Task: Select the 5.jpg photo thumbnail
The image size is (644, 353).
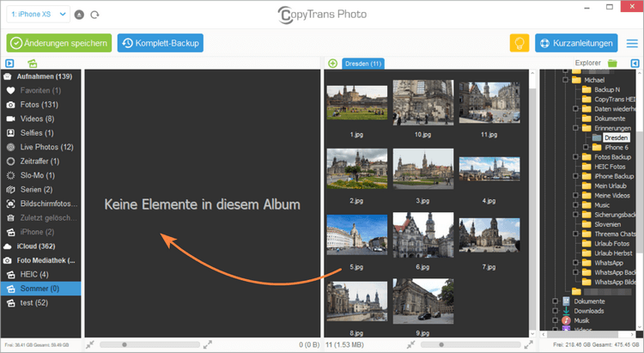Action: (x=357, y=234)
